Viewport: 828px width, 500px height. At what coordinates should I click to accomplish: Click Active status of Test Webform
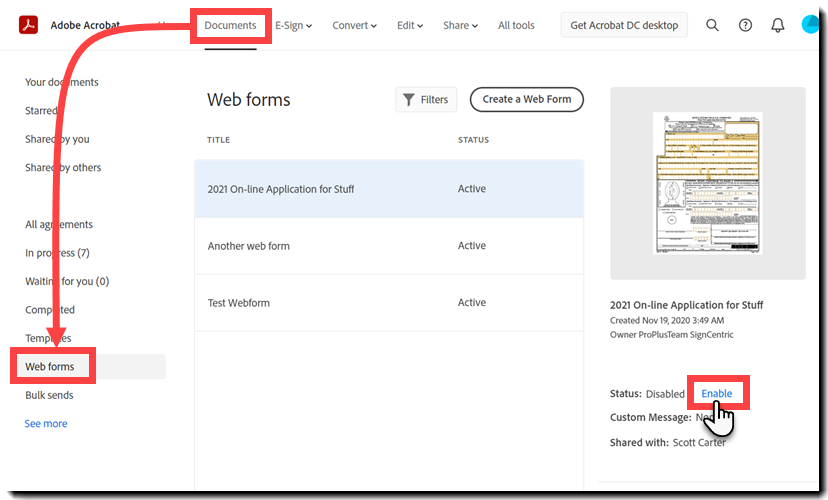pos(472,303)
